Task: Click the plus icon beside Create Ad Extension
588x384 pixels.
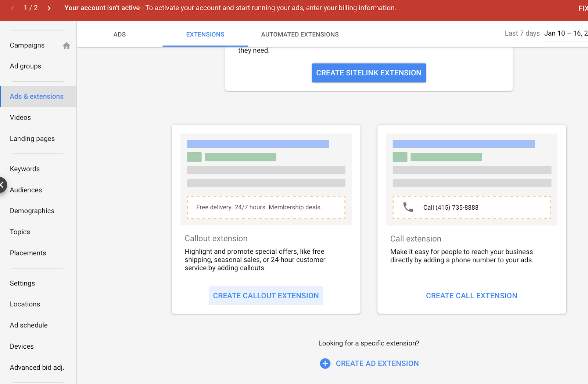Action: pos(325,363)
